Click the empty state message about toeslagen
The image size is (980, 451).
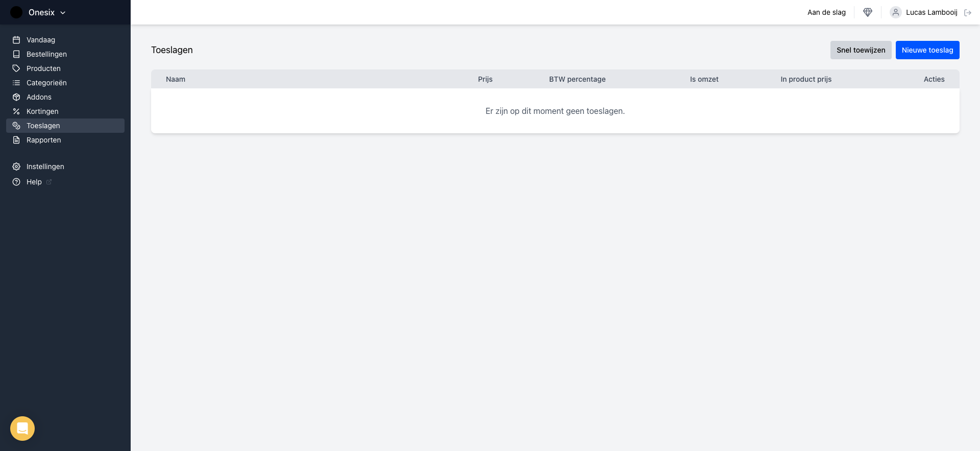[x=555, y=111]
